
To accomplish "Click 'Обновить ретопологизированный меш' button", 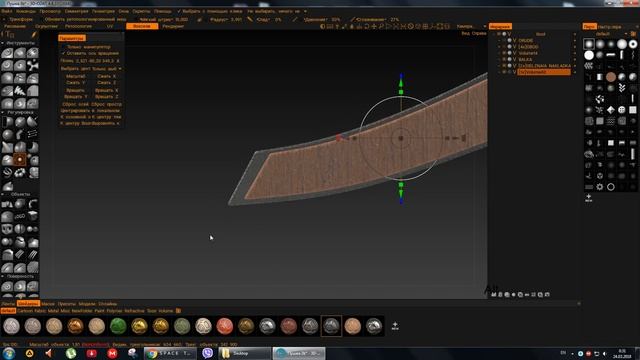I will pos(85,19).
